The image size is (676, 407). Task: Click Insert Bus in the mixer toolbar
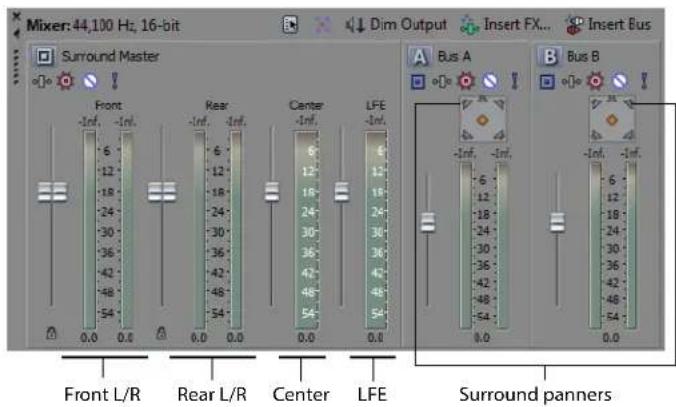point(608,25)
